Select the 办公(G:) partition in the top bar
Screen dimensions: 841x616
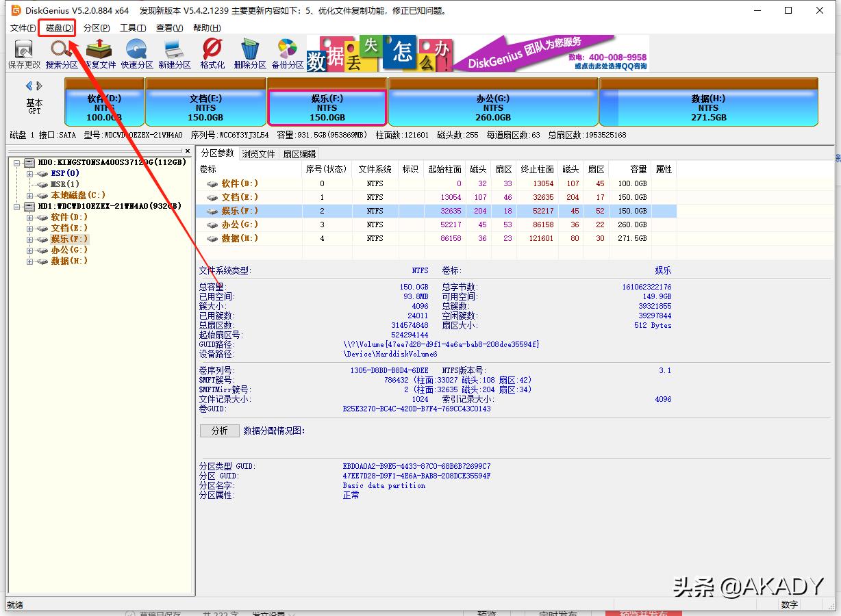492,106
